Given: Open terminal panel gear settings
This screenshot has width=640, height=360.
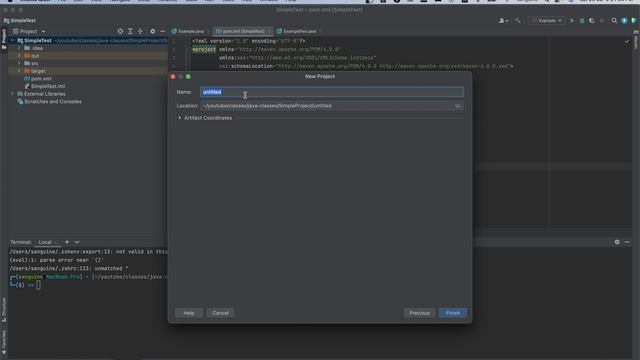Looking at the screenshot, I should pos(617,242).
